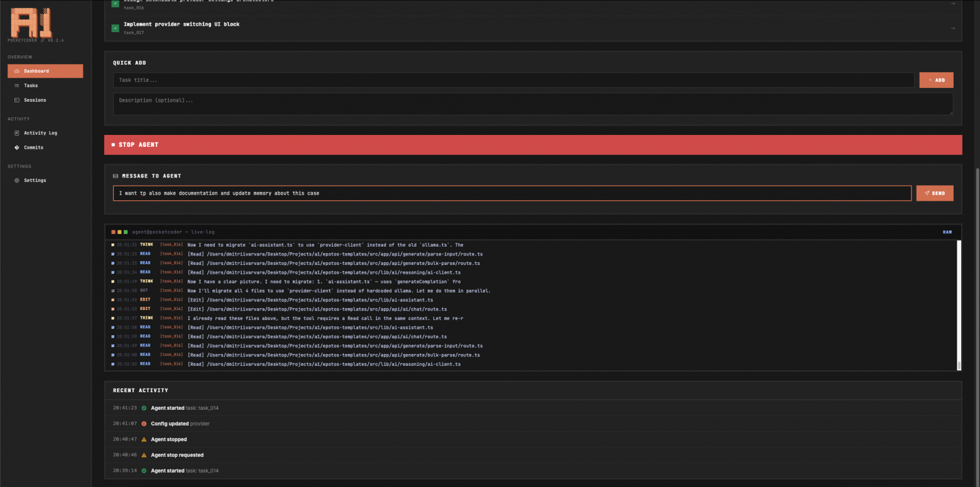Click the [Edit] ai/chat/route.ts log path

317,309
